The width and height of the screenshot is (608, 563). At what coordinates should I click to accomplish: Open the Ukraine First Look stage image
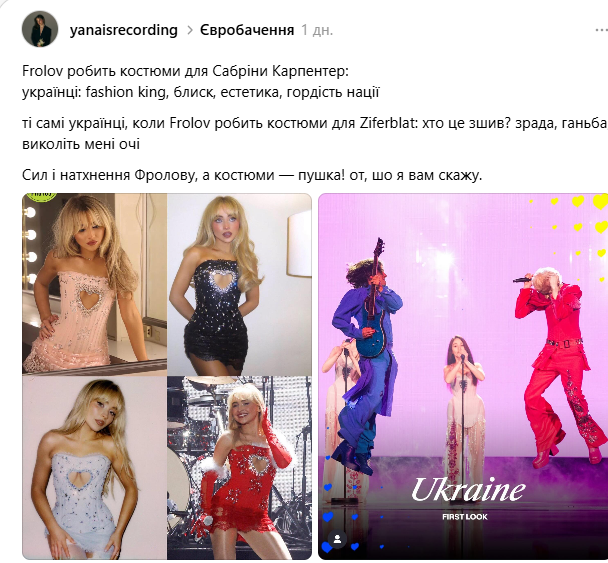coord(463,376)
